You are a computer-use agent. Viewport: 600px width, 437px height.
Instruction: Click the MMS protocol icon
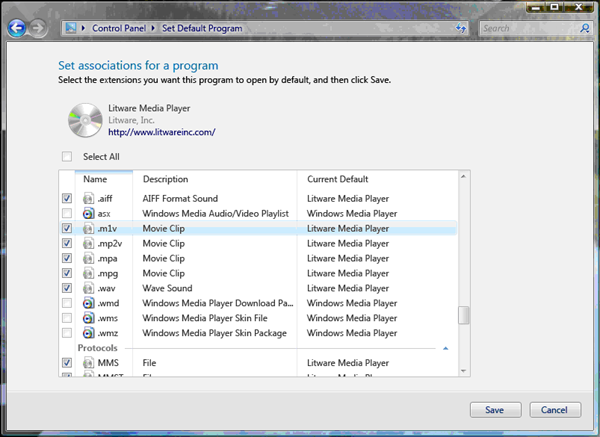89,363
